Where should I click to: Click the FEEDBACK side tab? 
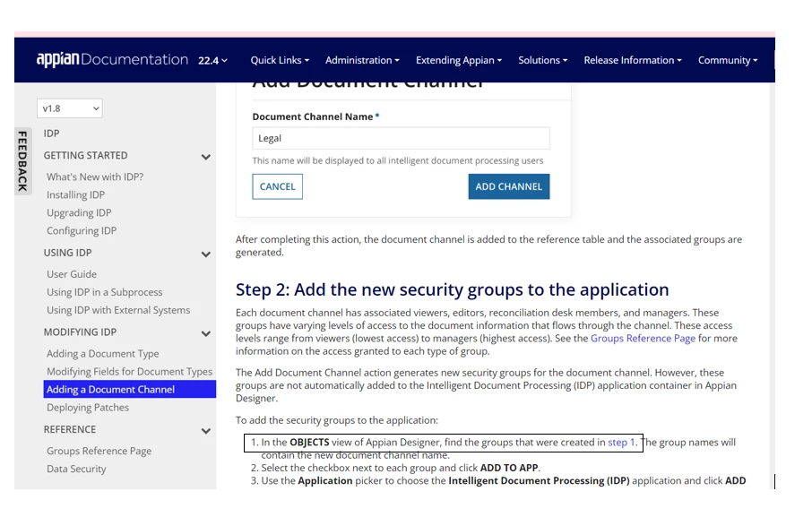click(22, 161)
